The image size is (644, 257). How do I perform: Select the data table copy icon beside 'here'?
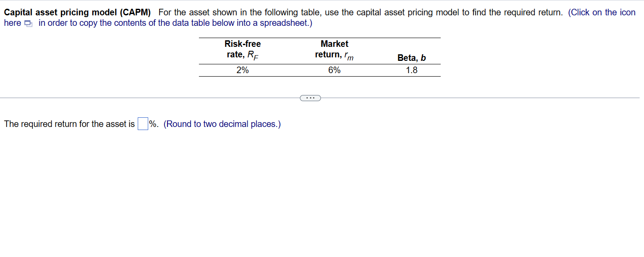pos(29,23)
